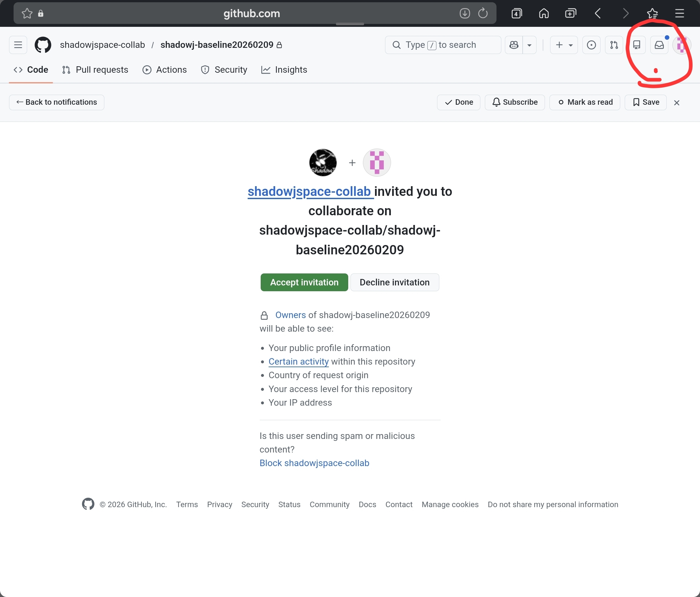Toggle Mark as read
The height and width of the screenshot is (597, 700).
coord(584,102)
